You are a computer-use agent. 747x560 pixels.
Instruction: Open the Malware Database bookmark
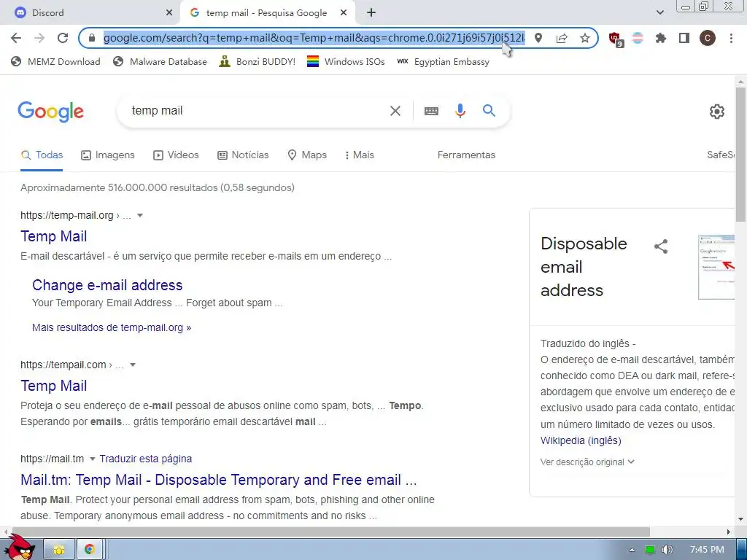click(160, 61)
